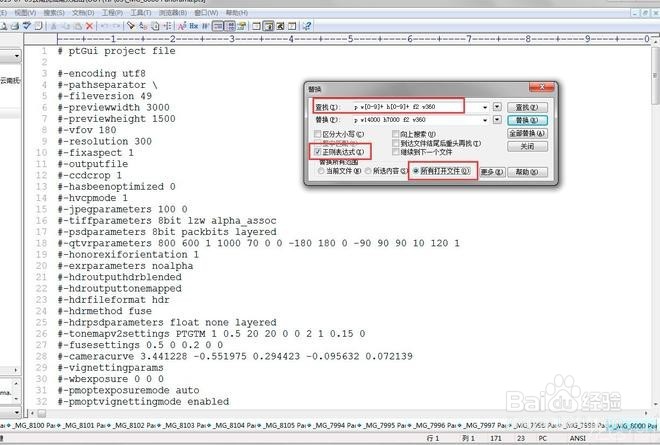Open the 替换 replace-field history dropdown

click(x=485, y=120)
